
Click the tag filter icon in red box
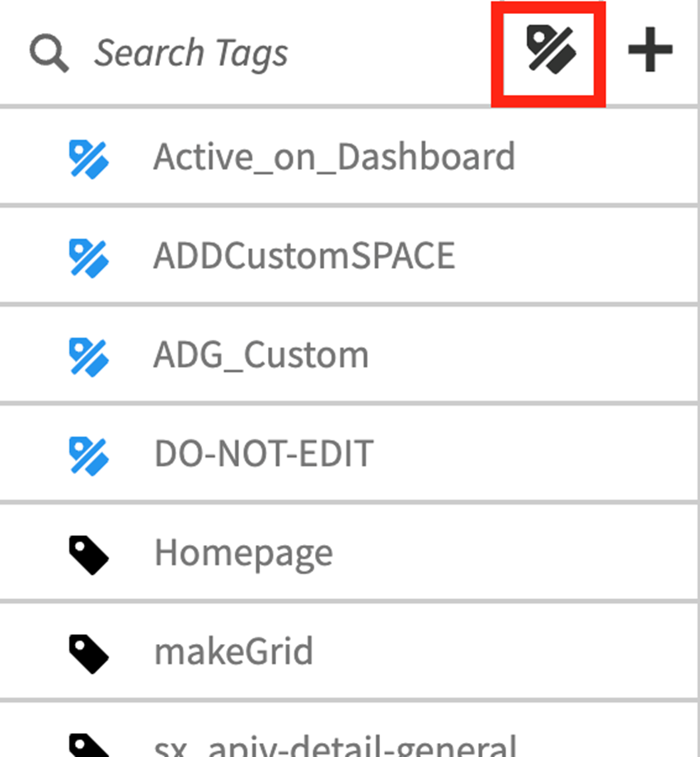tap(551, 50)
